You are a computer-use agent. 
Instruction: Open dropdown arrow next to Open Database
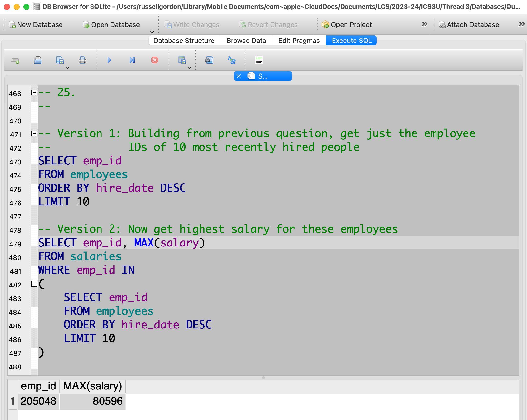click(x=152, y=32)
